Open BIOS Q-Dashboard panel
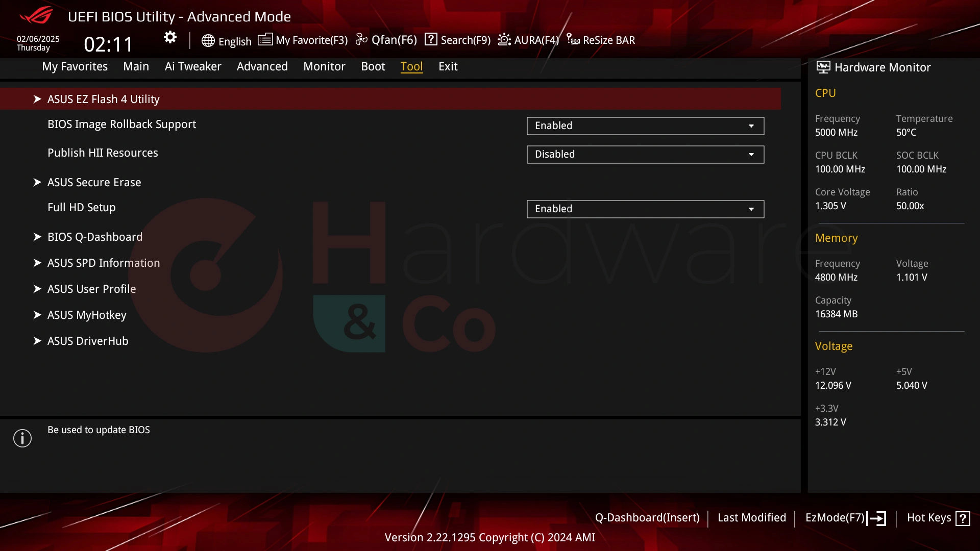Screen dimensions: 980x551 95,237
